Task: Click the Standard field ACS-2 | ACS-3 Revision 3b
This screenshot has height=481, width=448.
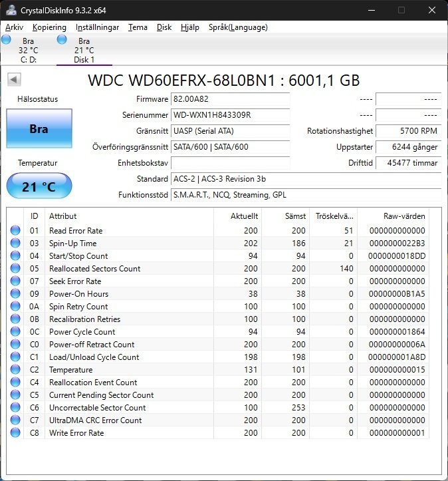Action: coord(306,179)
